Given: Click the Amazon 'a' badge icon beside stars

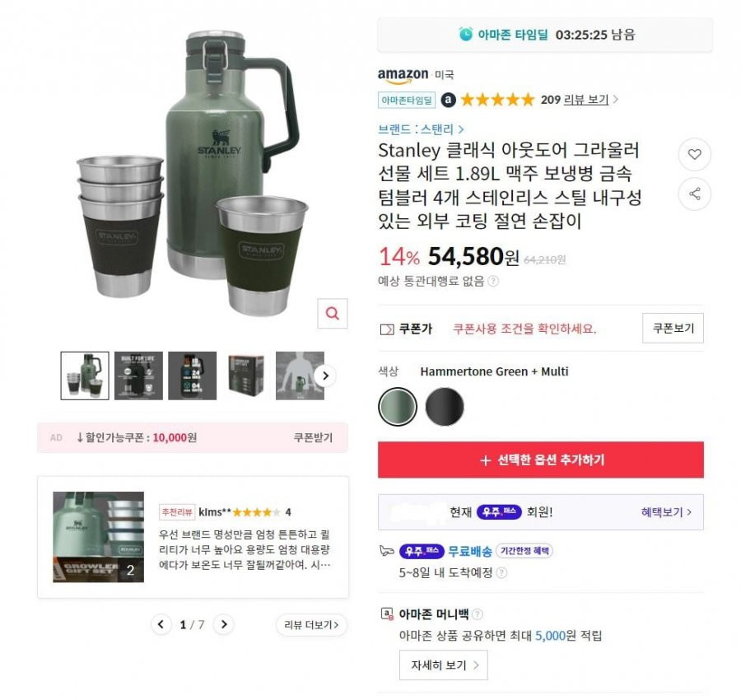Looking at the screenshot, I should click(x=448, y=100).
